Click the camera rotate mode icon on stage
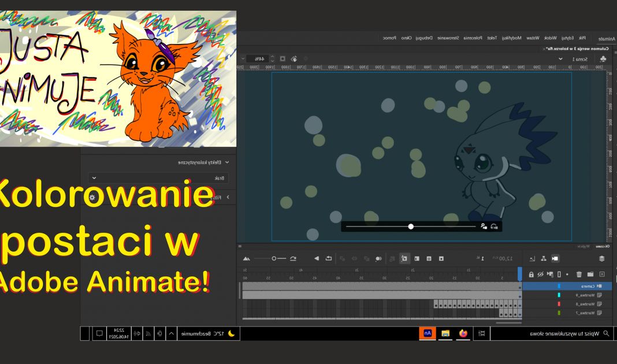The height and width of the screenshot is (364, 617). pos(494,226)
